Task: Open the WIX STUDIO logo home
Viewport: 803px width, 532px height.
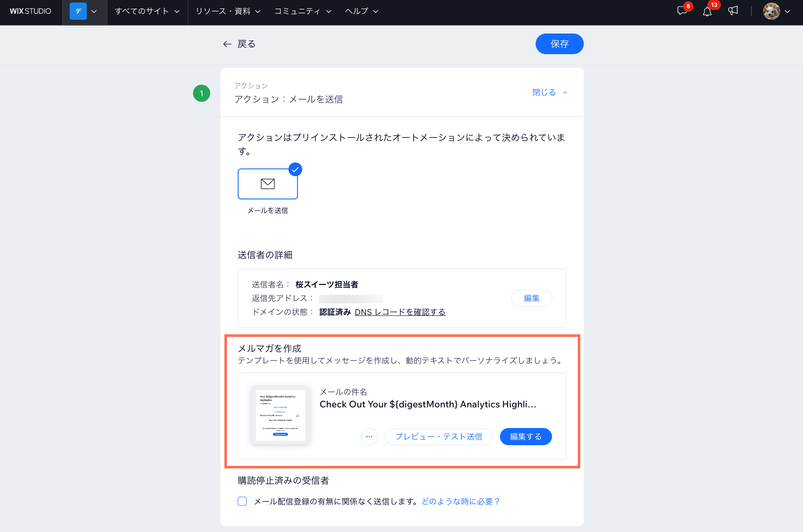Action: pyautogui.click(x=31, y=11)
